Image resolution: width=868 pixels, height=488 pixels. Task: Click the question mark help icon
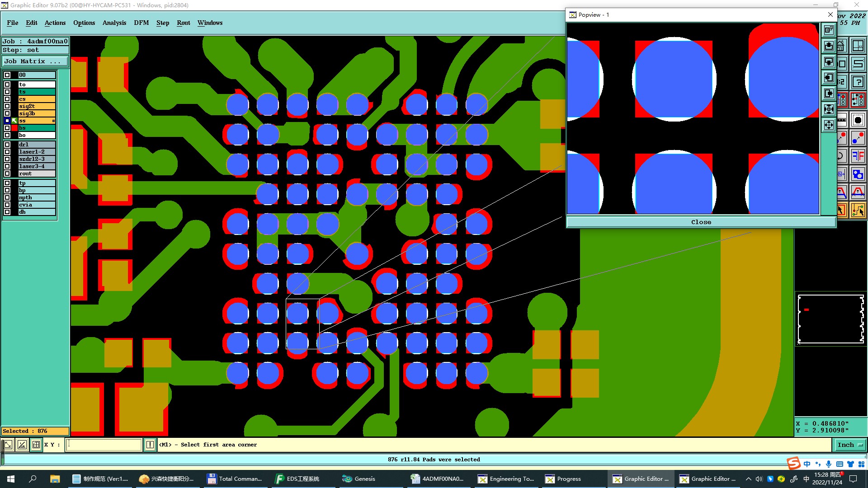tap(858, 82)
